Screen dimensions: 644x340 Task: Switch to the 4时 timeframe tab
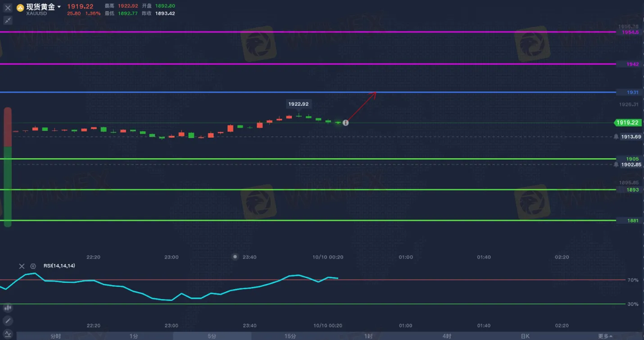[447, 336]
